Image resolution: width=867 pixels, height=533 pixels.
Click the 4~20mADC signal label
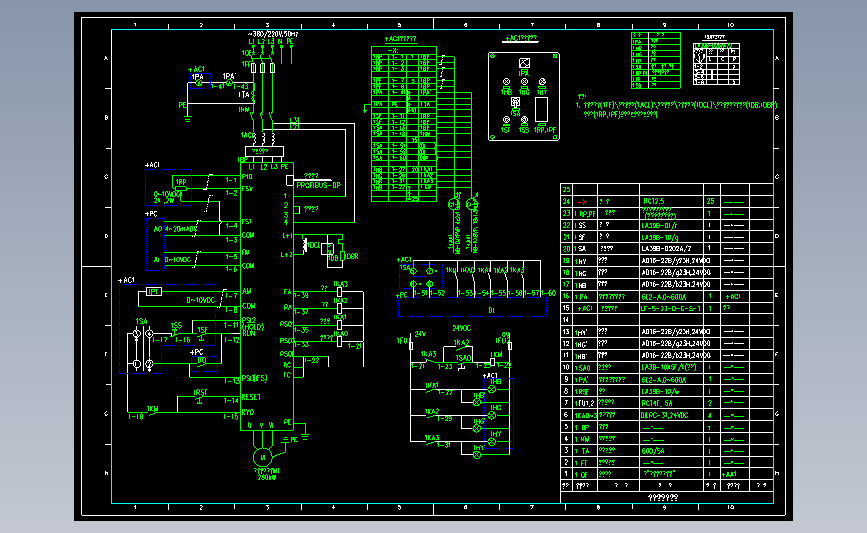pos(181,228)
